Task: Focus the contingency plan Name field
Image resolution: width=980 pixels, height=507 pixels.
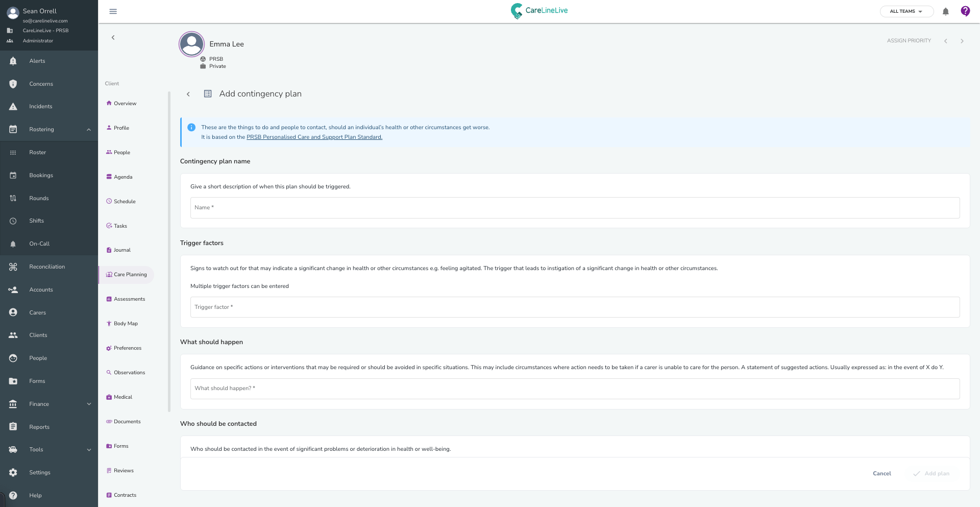Action: pyautogui.click(x=575, y=208)
